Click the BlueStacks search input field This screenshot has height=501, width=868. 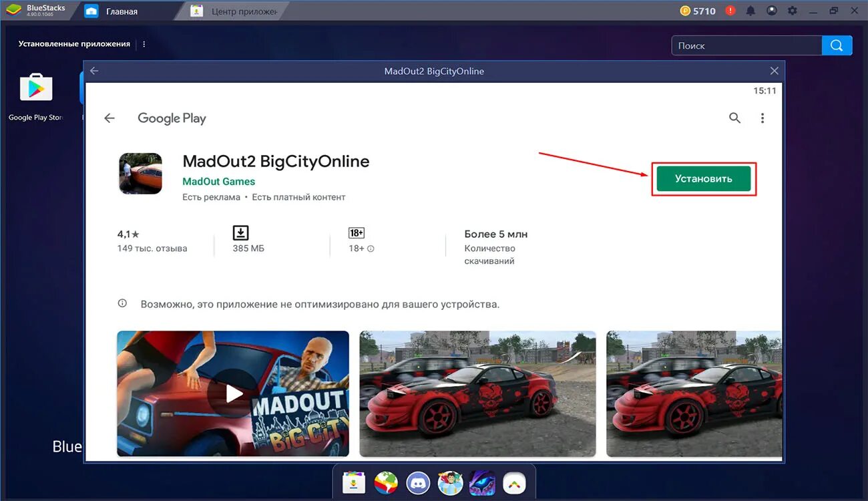tap(746, 45)
